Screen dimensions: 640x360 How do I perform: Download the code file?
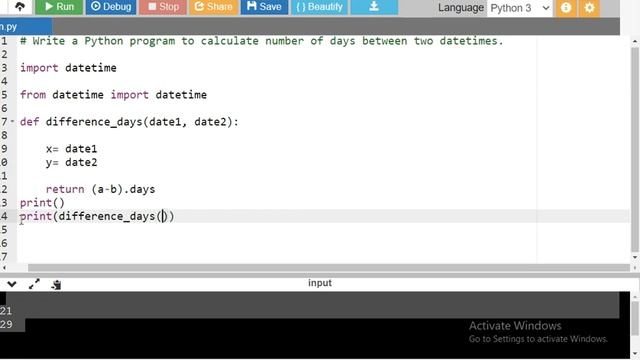coord(374,7)
